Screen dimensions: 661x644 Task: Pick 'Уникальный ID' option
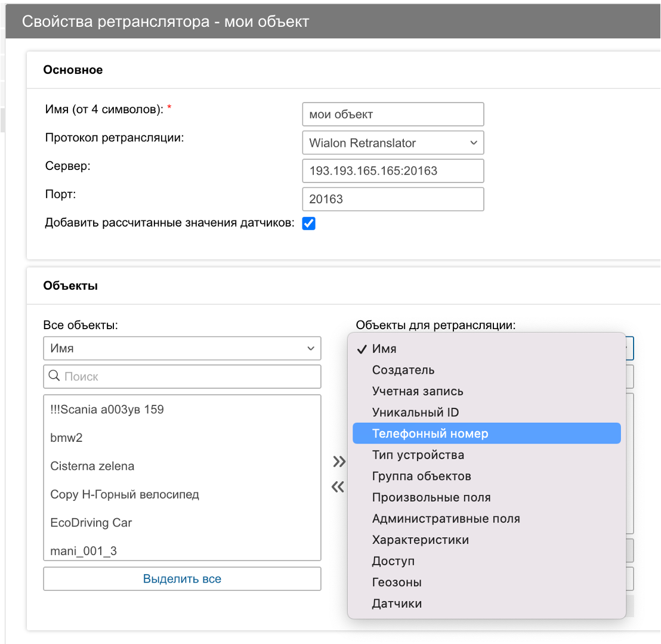pos(415,413)
